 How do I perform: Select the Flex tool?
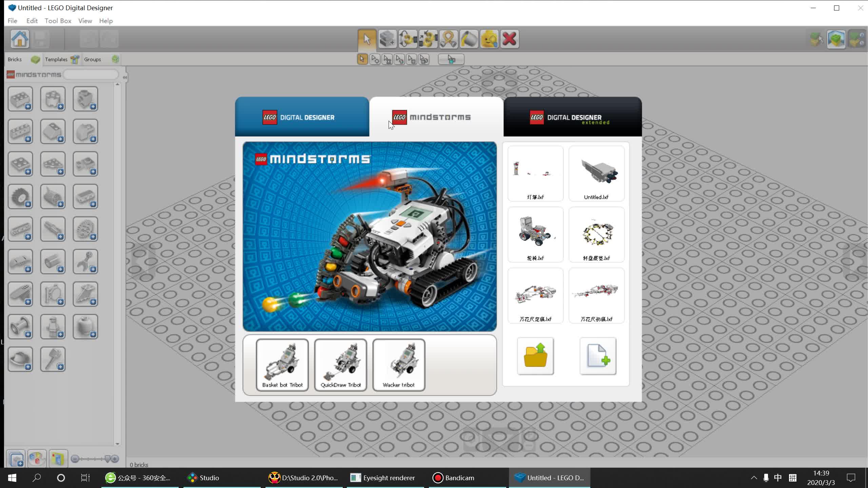pos(448,39)
